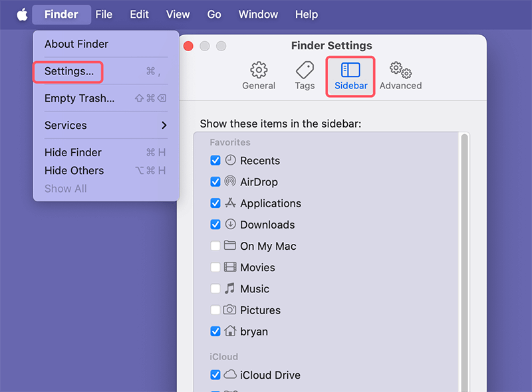Check the On My Mac checkbox
The width and height of the screenshot is (532, 392).
pyautogui.click(x=215, y=246)
